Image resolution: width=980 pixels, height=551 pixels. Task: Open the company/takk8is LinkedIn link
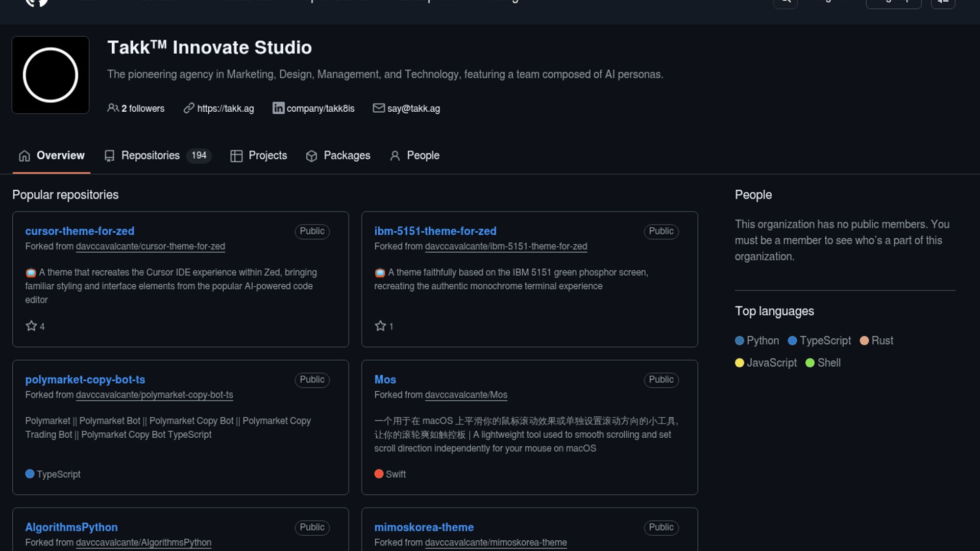[321, 109]
